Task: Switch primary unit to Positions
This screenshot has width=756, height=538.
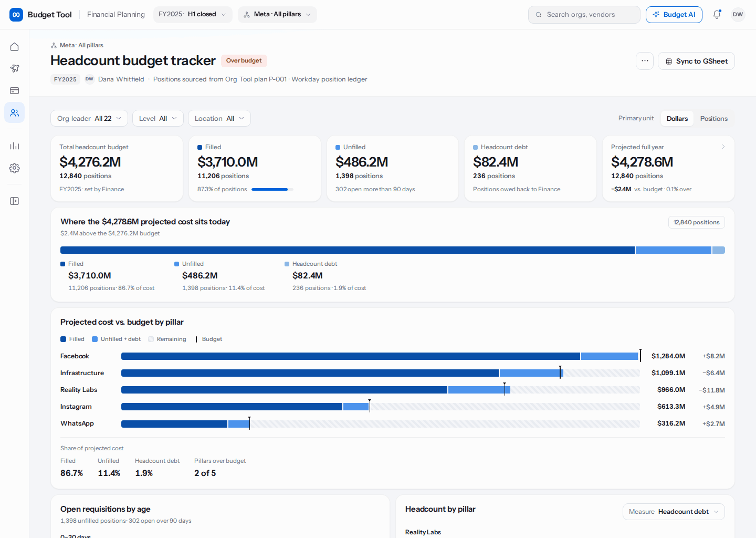Action: pos(713,119)
